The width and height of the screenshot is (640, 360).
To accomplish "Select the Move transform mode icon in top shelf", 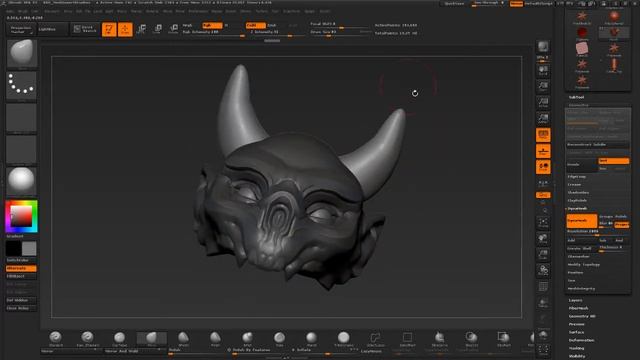I will 141,29.
